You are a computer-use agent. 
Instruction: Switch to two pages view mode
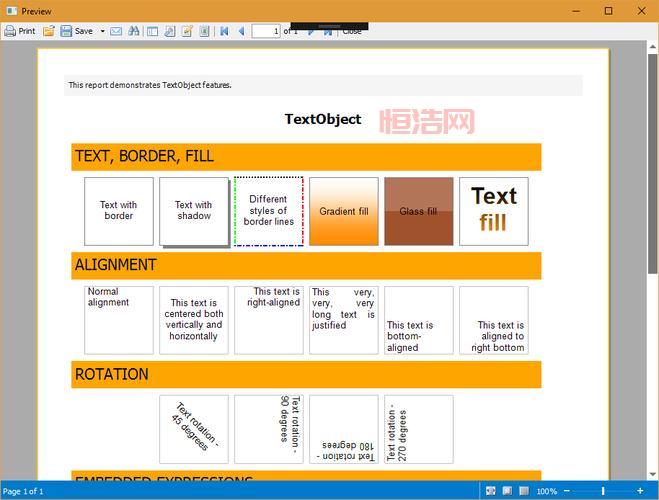(x=525, y=491)
